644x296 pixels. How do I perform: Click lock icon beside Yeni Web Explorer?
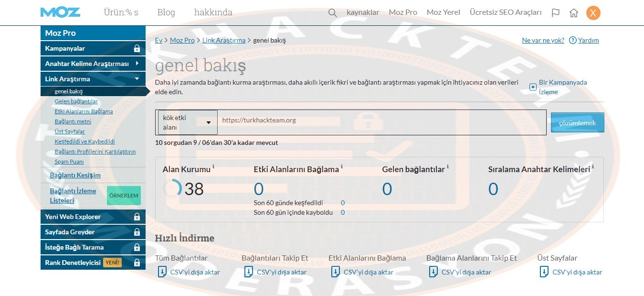(137, 217)
